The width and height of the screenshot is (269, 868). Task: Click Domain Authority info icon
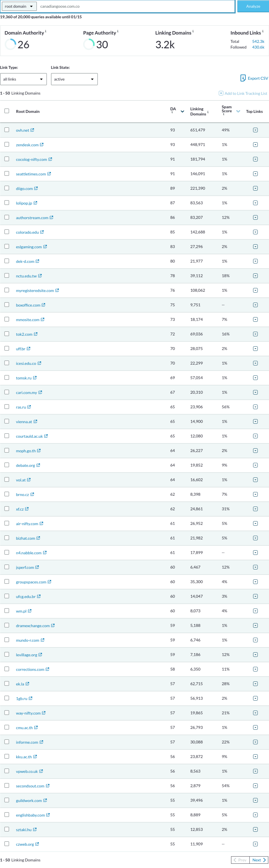point(46,31)
